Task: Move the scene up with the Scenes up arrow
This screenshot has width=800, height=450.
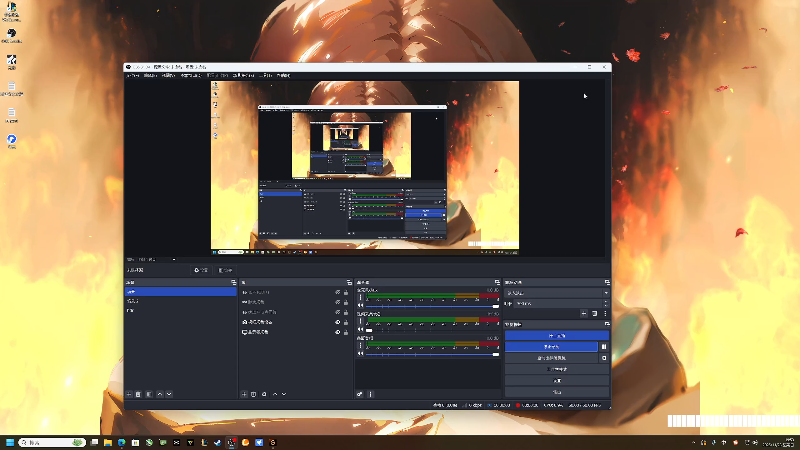Action: (x=160, y=394)
